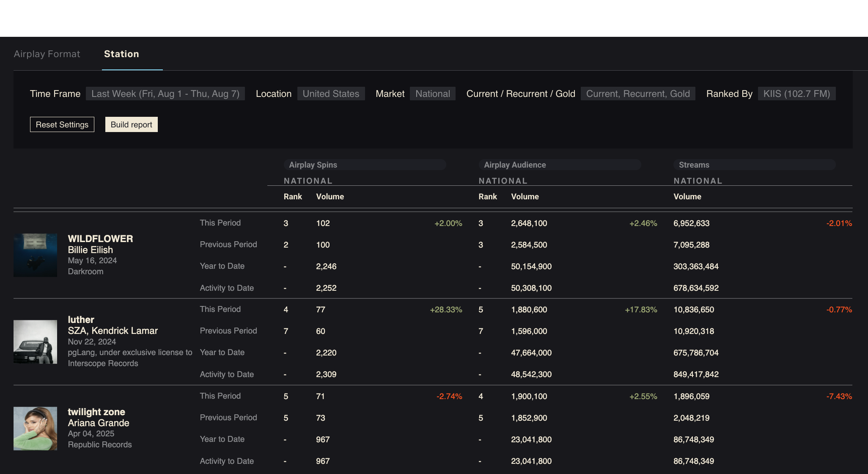Click the Airplay Spins column group header

(313, 165)
